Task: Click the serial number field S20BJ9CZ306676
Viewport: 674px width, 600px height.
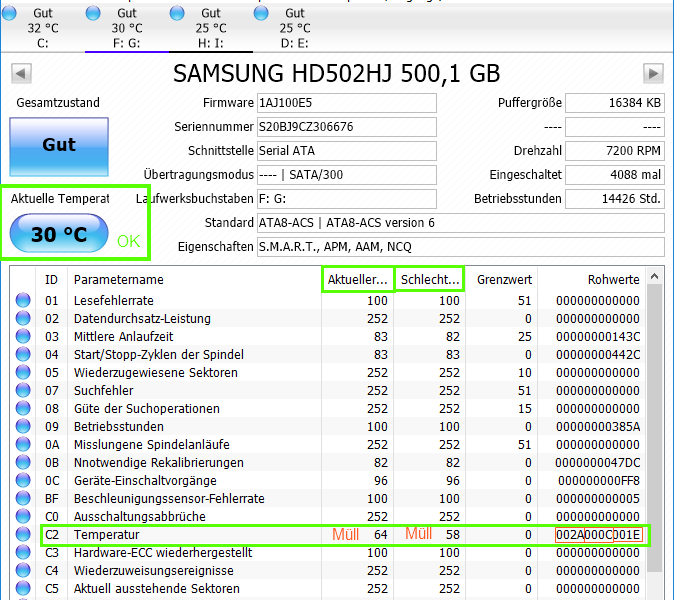Action: point(346,127)
